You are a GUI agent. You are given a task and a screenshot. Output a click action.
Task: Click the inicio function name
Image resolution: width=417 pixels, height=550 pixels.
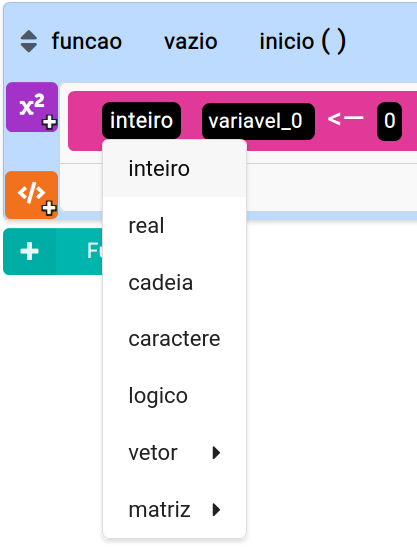point(287,41)
